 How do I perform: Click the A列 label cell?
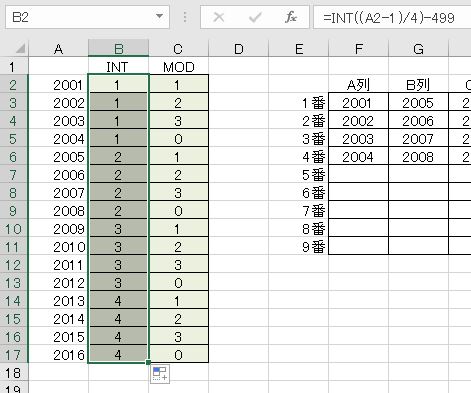359,85
